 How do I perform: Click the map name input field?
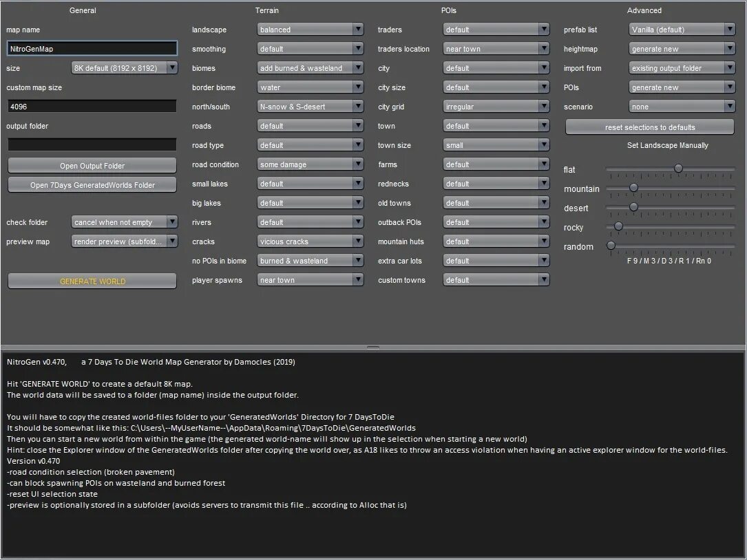pyautogui.click(x=92, y=49)
